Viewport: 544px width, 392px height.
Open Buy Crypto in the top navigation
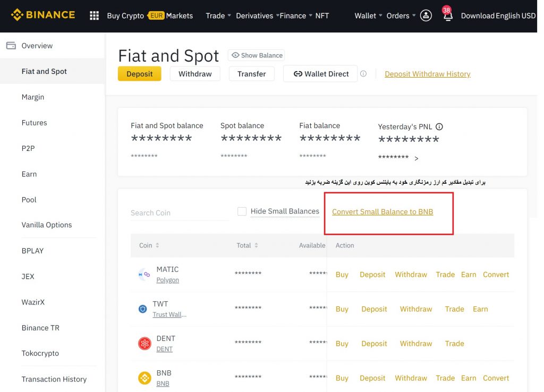[x=125, y=15]
